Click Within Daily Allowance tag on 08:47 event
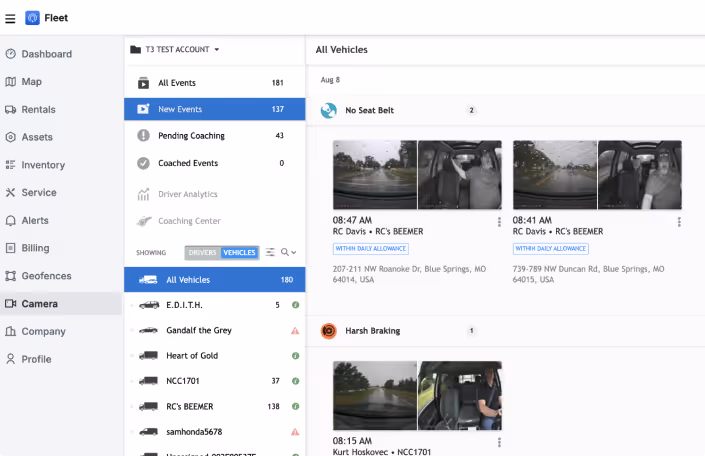Screen dimensions: 705x456 (x=371, y=249)
